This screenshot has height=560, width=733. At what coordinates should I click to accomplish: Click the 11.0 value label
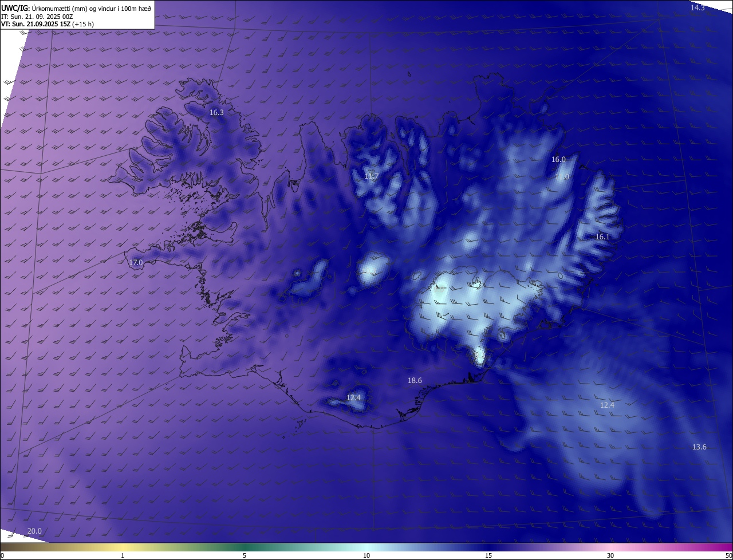(x=562, y=177)
